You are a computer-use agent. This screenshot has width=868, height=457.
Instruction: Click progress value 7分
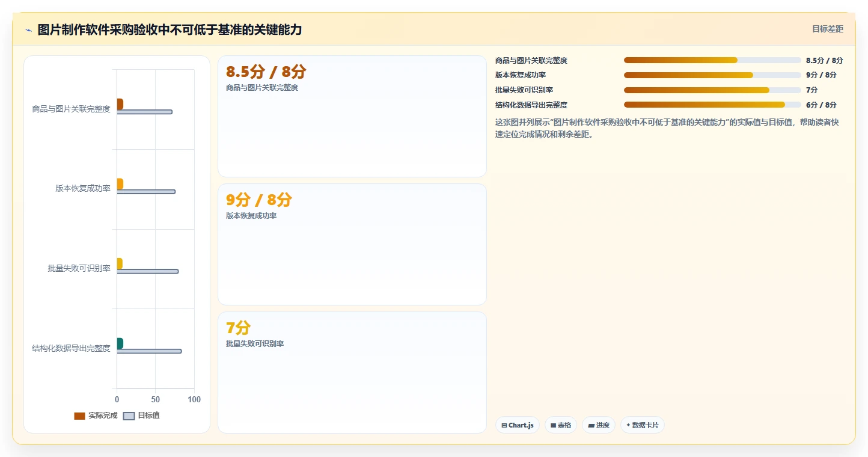(x=812, y=90)
